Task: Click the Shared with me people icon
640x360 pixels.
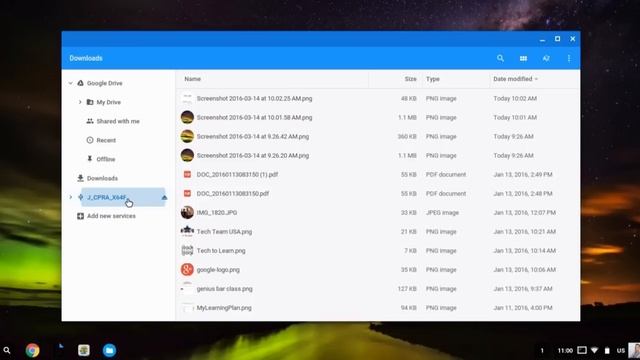Action: (90, 121)
